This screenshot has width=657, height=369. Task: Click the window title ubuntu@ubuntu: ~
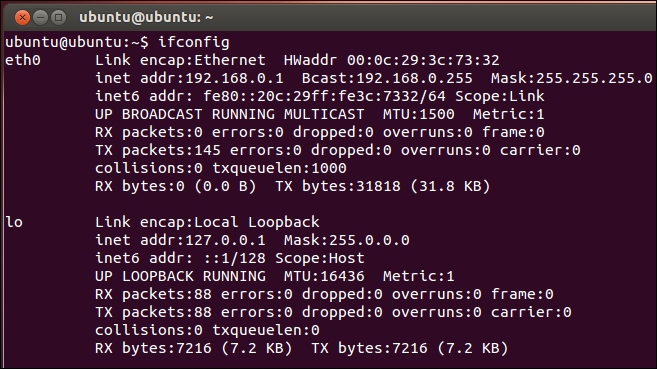click(146, 18)
